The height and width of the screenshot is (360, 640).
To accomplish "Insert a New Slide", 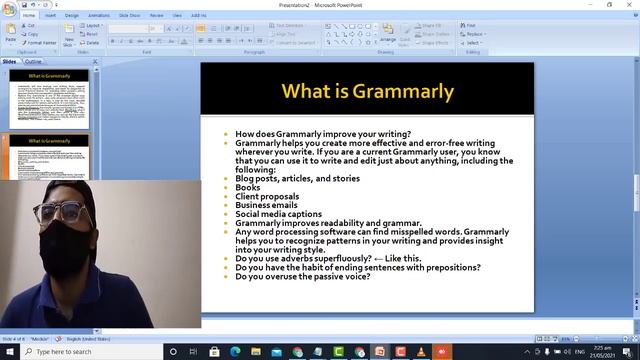I will (x=69, y=35).
